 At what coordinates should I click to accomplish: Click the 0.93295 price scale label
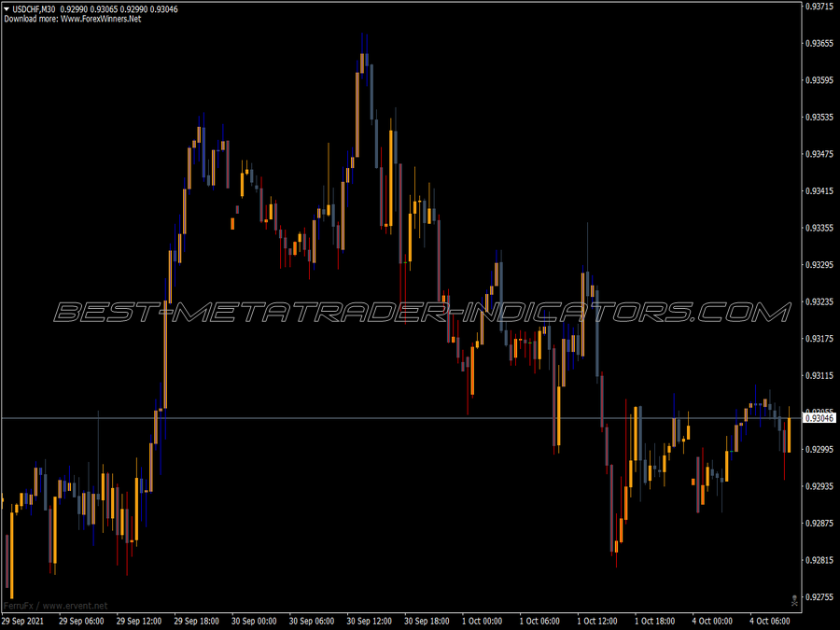pyautogui.click(x=819, y=265)
